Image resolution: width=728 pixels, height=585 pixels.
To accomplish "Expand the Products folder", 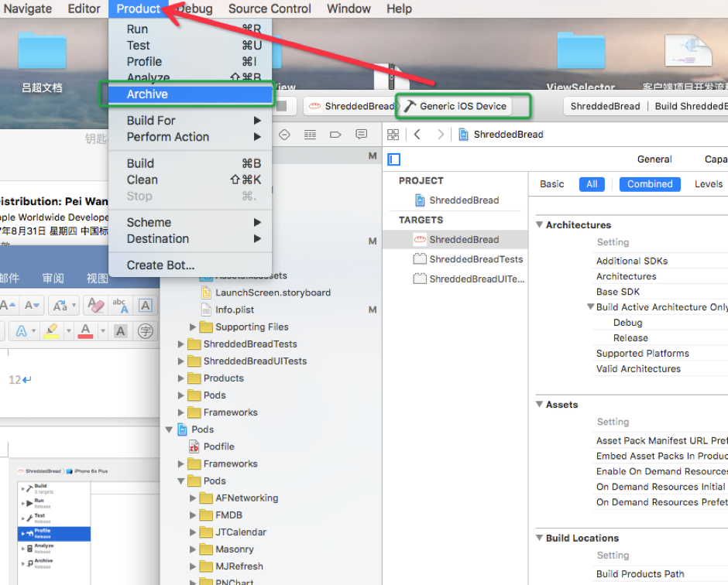I will tap(181, 378).
